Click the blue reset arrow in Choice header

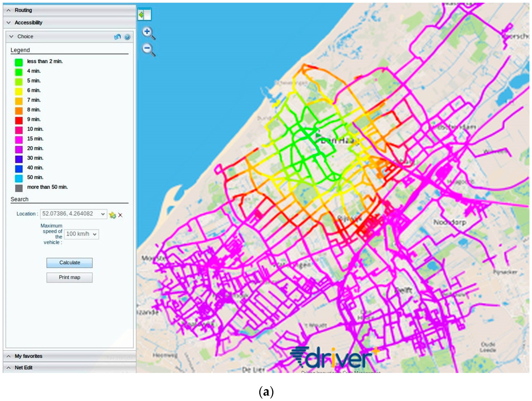pos(117,37)
